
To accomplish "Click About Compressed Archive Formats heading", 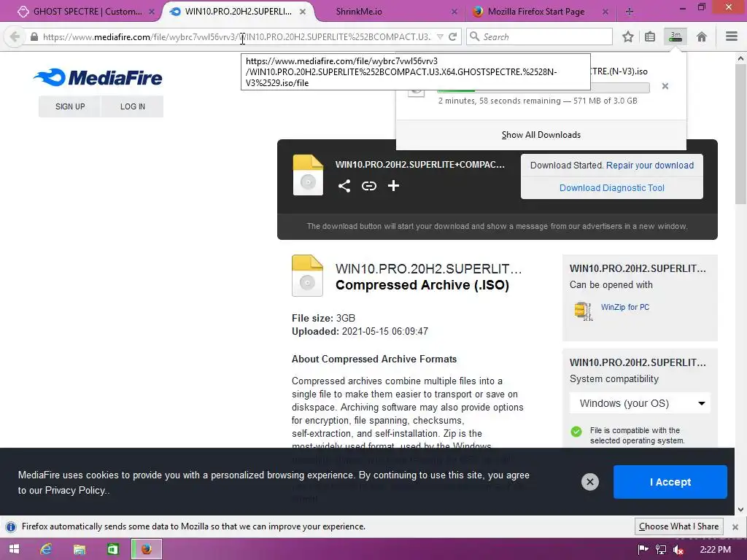I will tap(374, 359).
